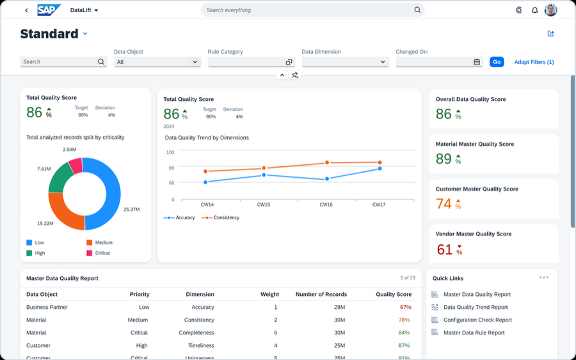The image size is (576, 360).
Task: Open the Vendor Master Quality Score card
Action: click(494, 244)
